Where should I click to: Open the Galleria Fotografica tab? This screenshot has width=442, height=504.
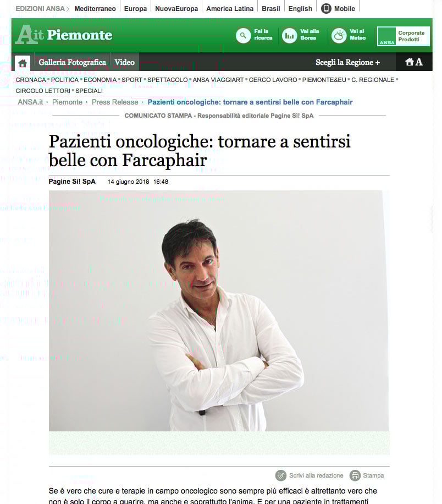pyautogui.click(x=72, y=62)
